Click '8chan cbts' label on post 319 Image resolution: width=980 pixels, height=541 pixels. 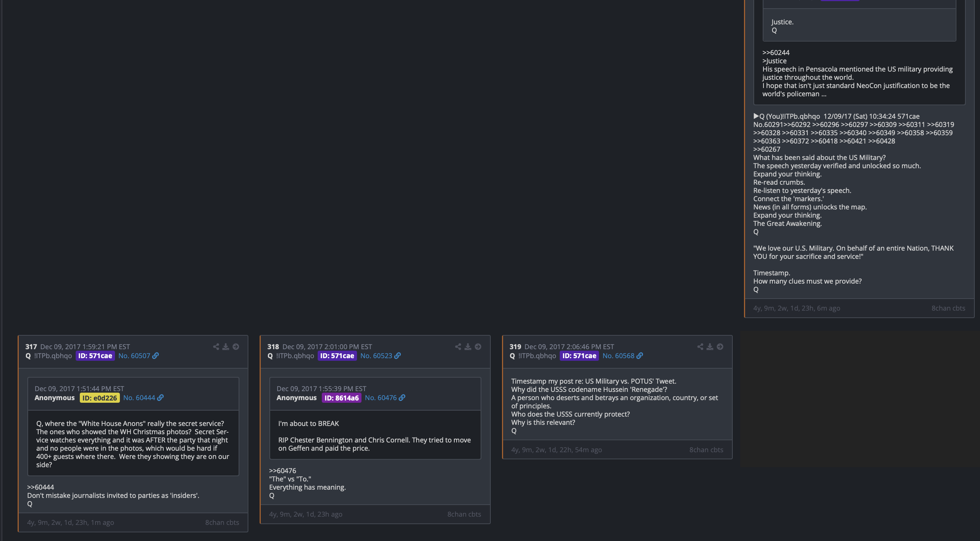(x=707, y=450)
